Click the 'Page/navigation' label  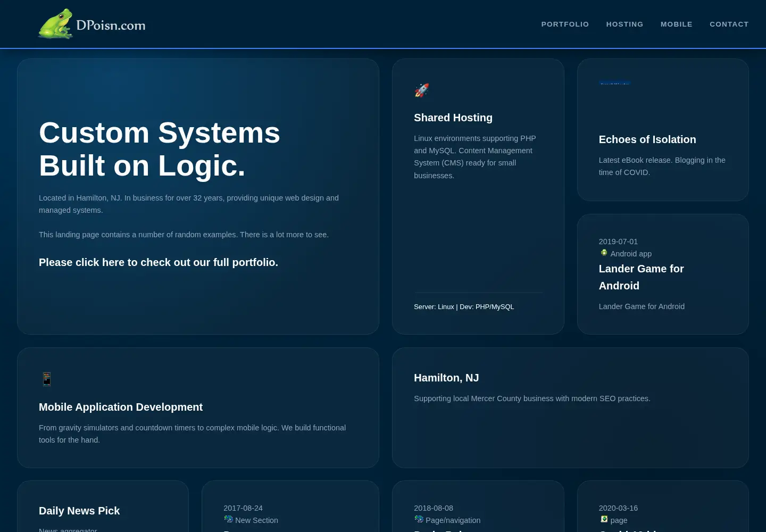[x=453, y=520]
